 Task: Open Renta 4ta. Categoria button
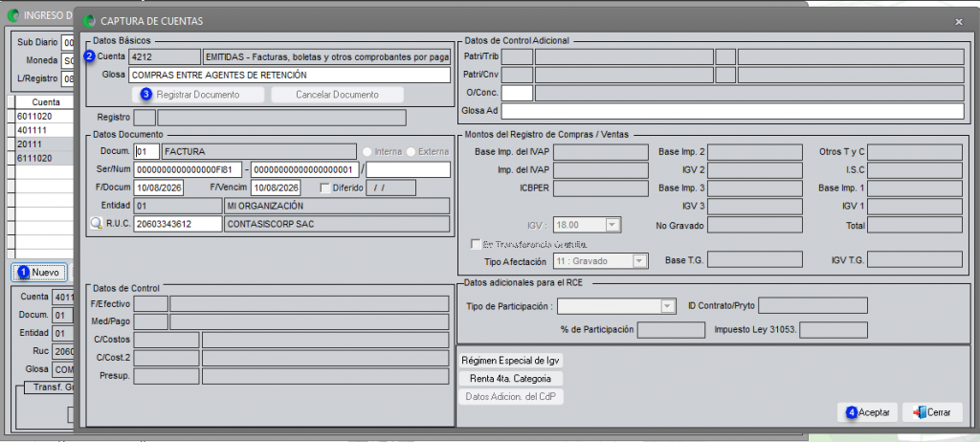pos(511,378)
